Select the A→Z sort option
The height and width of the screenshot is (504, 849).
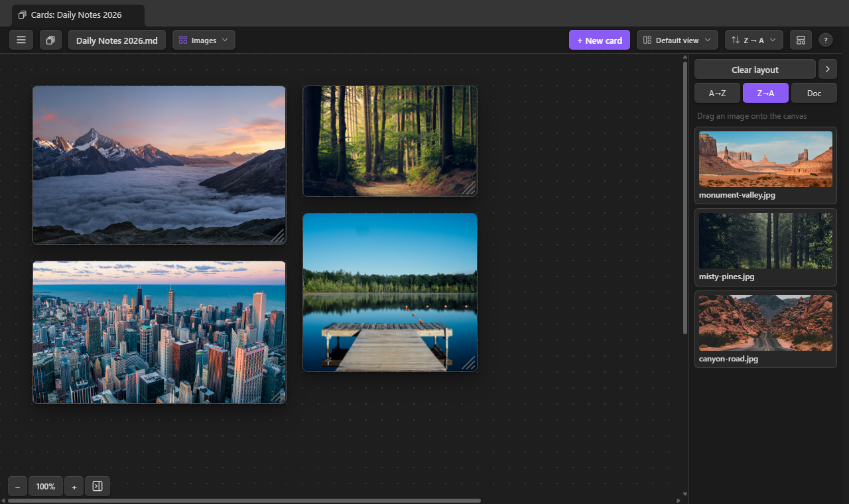(x=717, y=93)
